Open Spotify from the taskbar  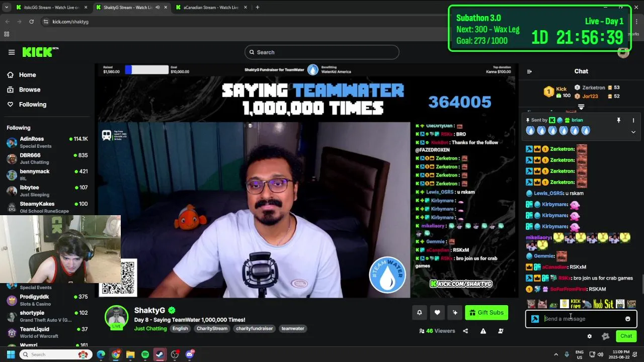pyautogui.click(x=145, y=354)
